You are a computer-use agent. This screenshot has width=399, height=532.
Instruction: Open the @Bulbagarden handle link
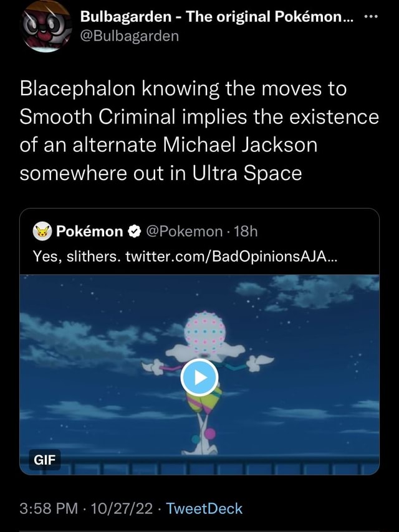click(130, 36)
